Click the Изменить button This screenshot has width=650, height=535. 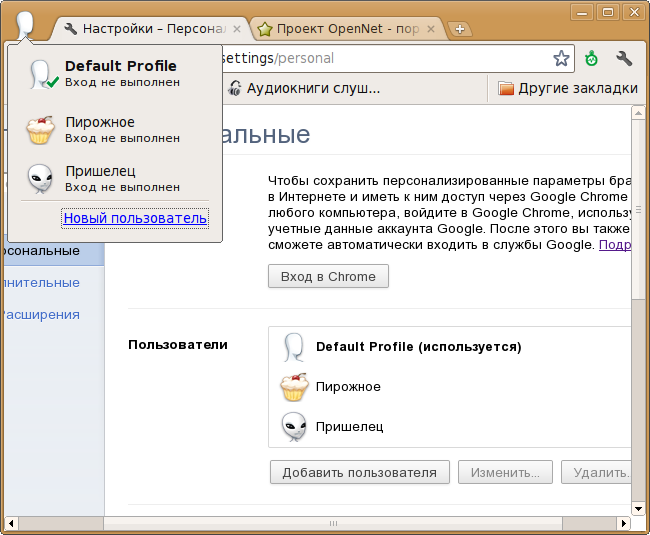tap(505, 472)
